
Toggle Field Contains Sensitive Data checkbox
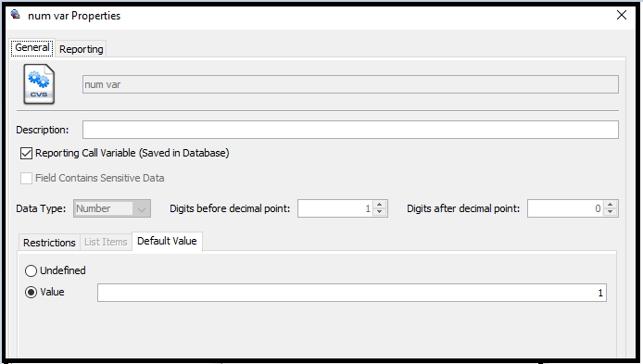(26, 179)
